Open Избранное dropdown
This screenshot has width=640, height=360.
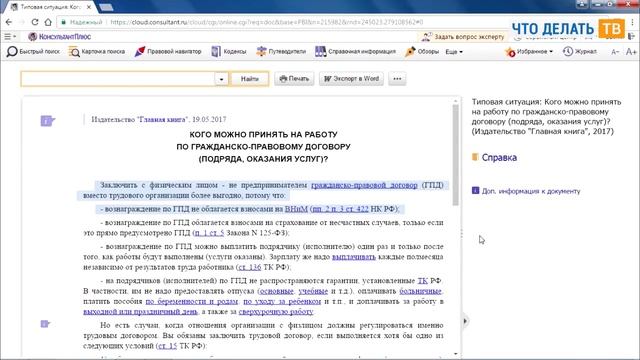(529, 51)
